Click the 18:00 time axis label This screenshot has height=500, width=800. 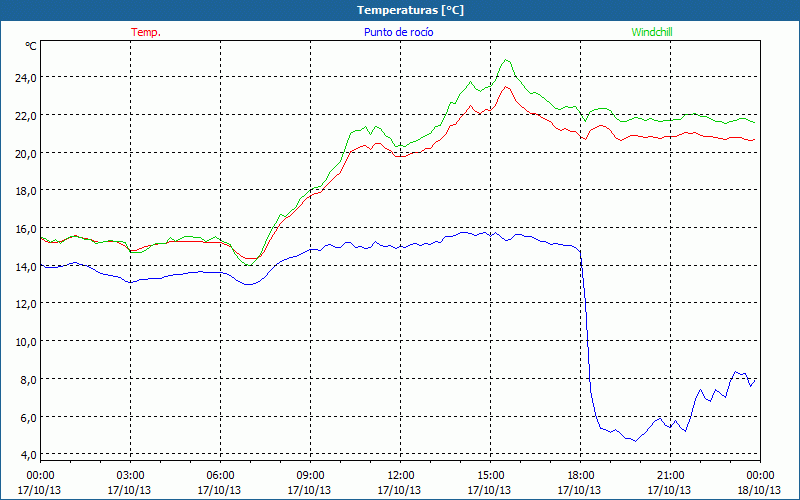581,476
